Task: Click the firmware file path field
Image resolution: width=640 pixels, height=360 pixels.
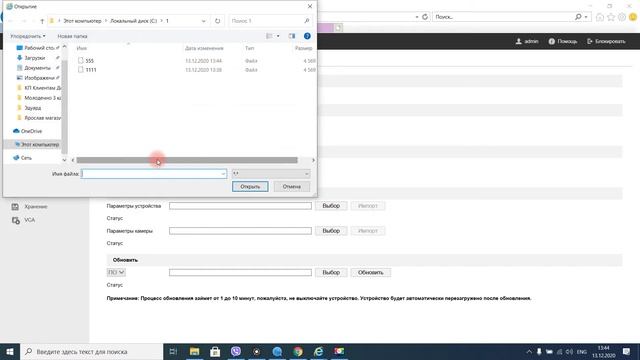Action: pyautogui.click(x=240, y=273)
